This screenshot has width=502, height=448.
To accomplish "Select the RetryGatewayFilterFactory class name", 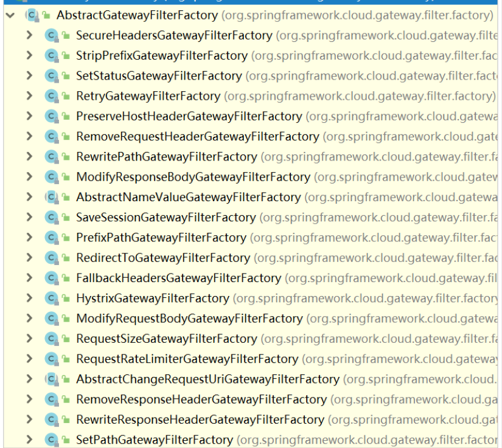I will [148, 96].
